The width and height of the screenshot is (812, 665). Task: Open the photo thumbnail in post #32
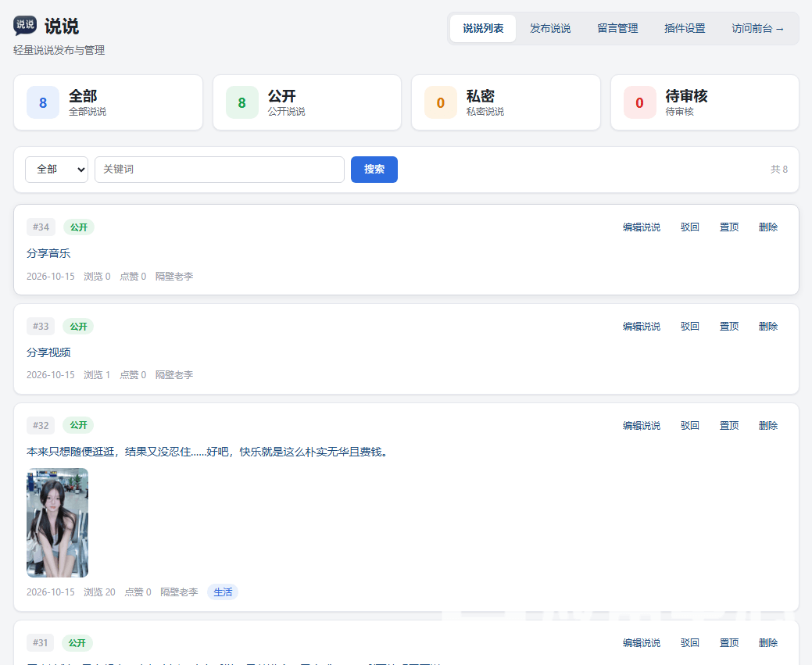58,523
